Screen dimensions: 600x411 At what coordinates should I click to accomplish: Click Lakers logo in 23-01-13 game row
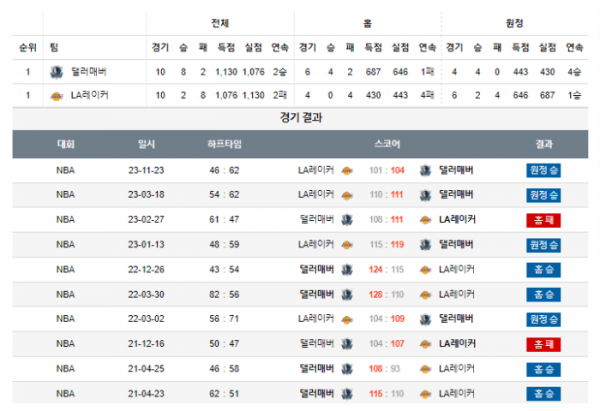(347, 245)
